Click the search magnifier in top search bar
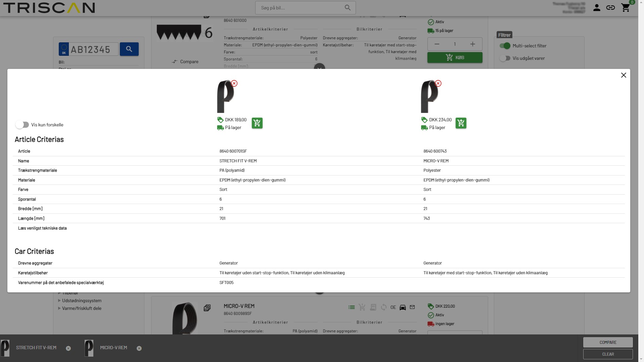This screenshot has width=644, height=362. tap(348, 8)
